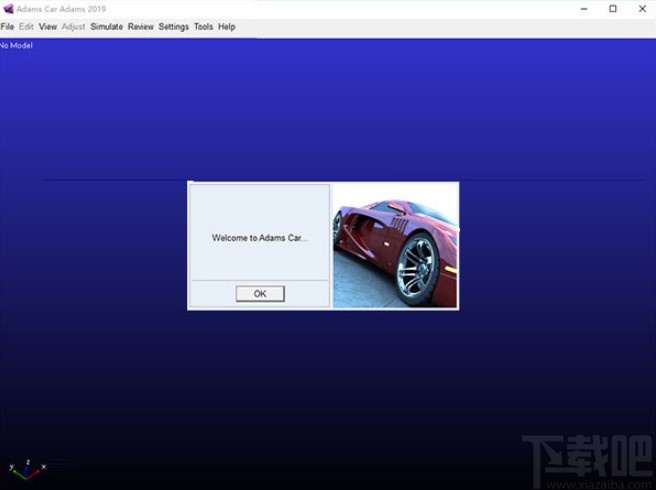Minimize the Adams Car window
The height and width of the screenshot is (490, 656).
pos(584,9)
